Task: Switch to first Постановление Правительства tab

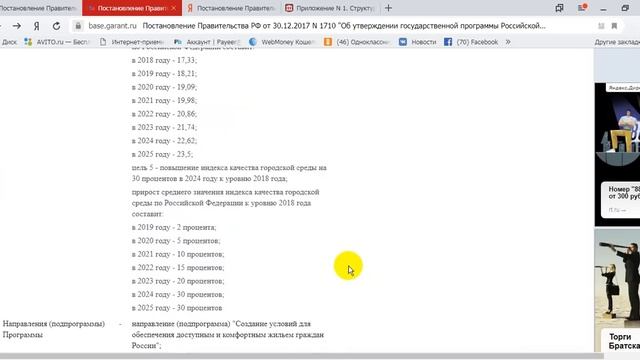Action: [x=38, y=8]
